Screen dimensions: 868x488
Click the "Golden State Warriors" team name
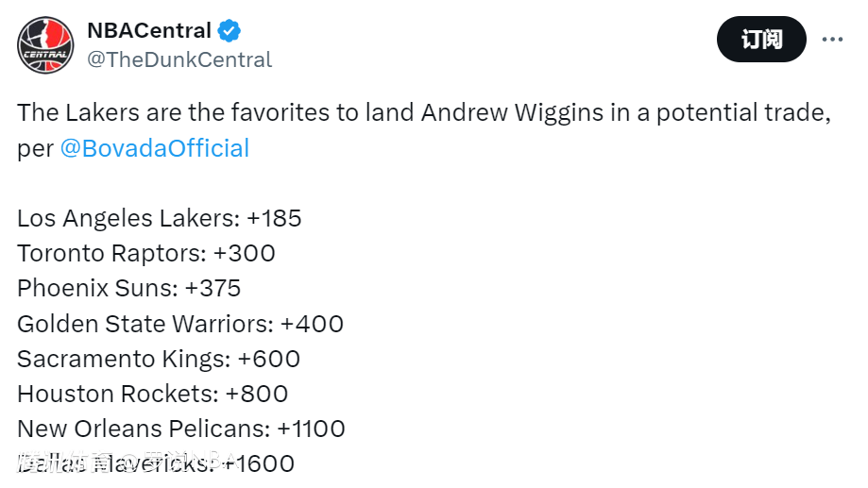pos(145,324)
